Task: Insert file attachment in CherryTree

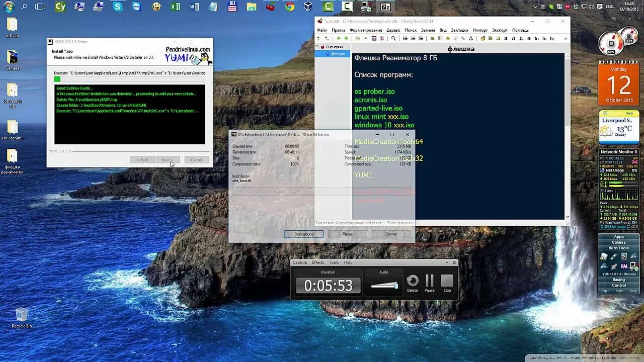Action: 455,38
